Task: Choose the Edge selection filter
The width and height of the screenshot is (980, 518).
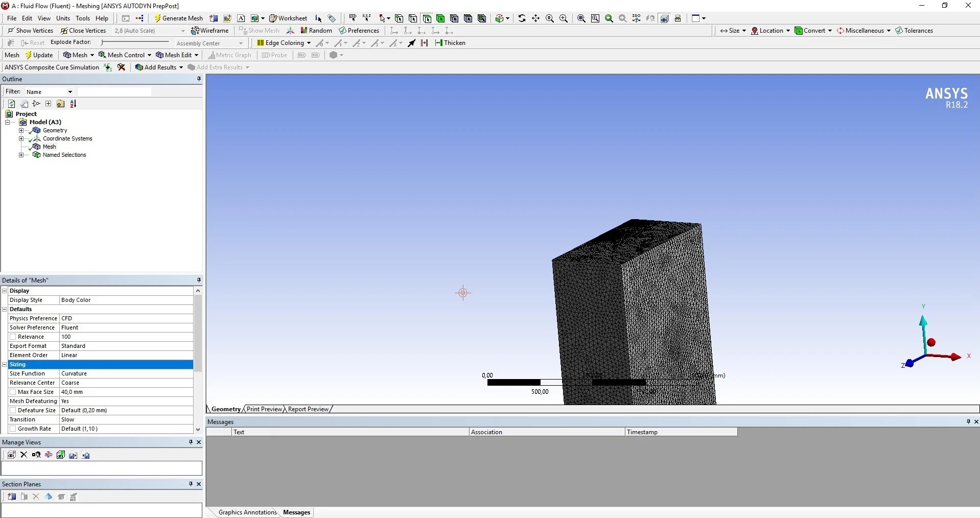Action: (x=413, y=18)
